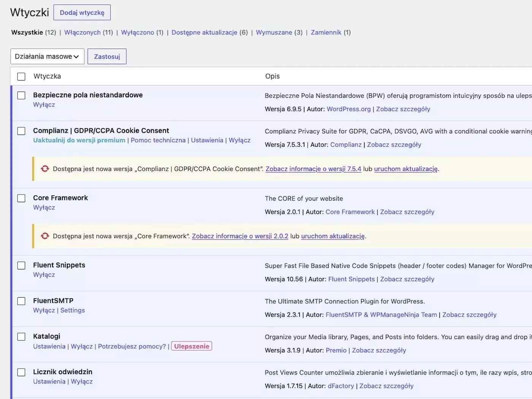Image resolution: width=532 pixels, height=399 pixels.
Task: Deactivate Fluent Snippets using its Wyłącz link
Action: coord(44,275)
